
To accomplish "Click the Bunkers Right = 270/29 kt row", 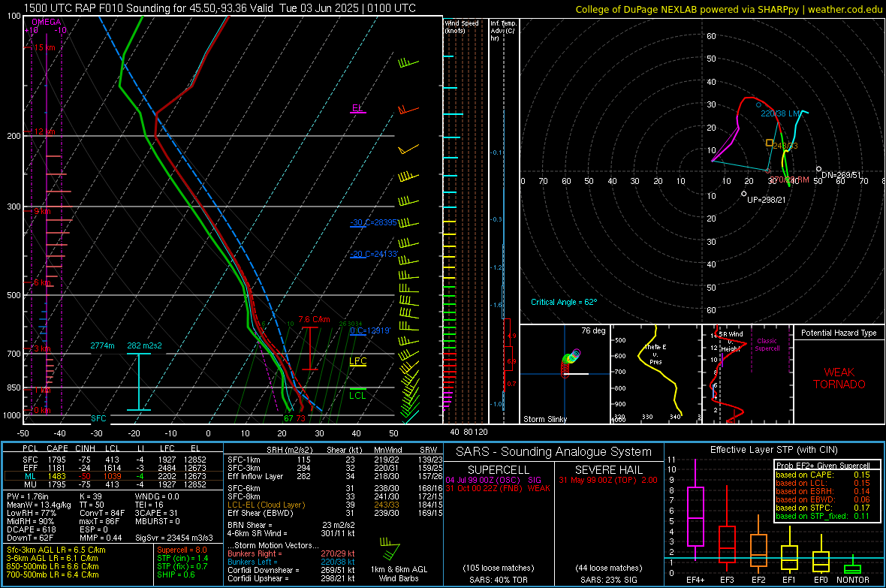I will point(291,553).
